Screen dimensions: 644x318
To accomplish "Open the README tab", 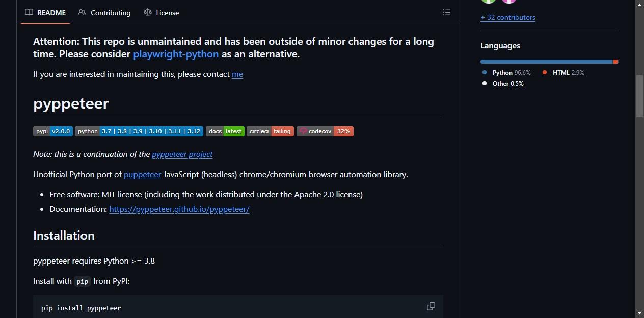I will (x=45, y=12).
